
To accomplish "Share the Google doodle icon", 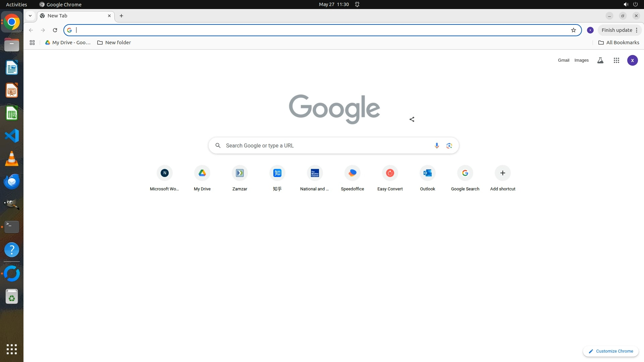I will [x=412, y=119].
